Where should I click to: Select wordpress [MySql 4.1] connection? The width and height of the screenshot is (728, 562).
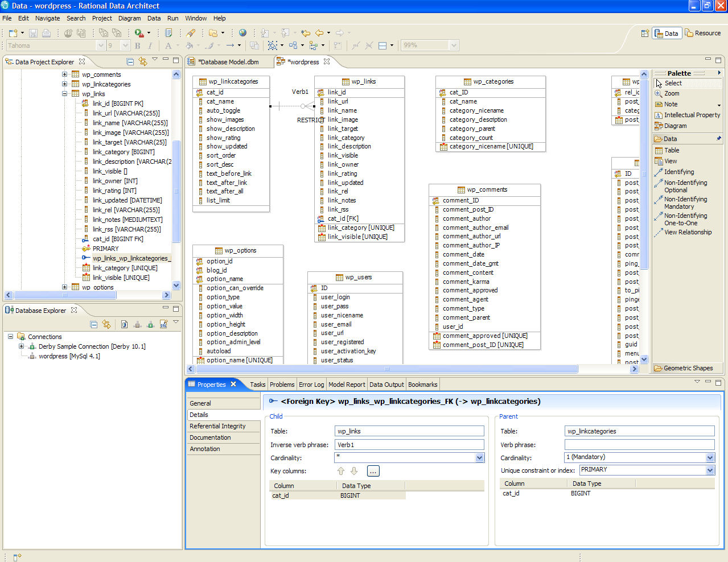69,356
